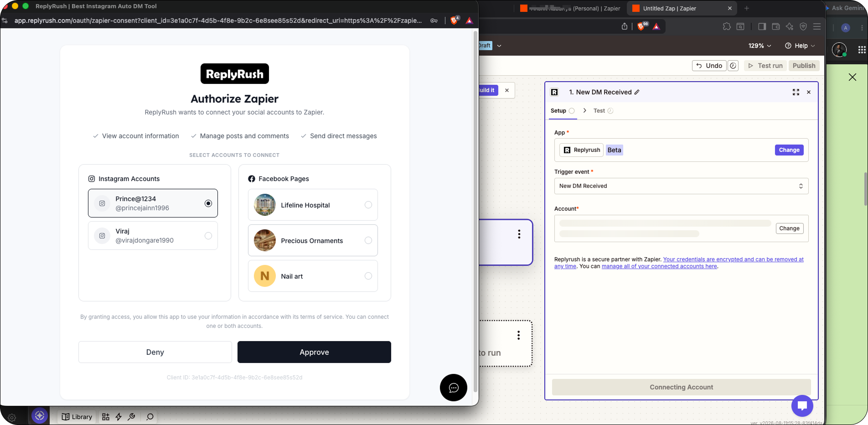
Task: Click the settings gear in the bottom-left corner
Action: coord(12,417)
